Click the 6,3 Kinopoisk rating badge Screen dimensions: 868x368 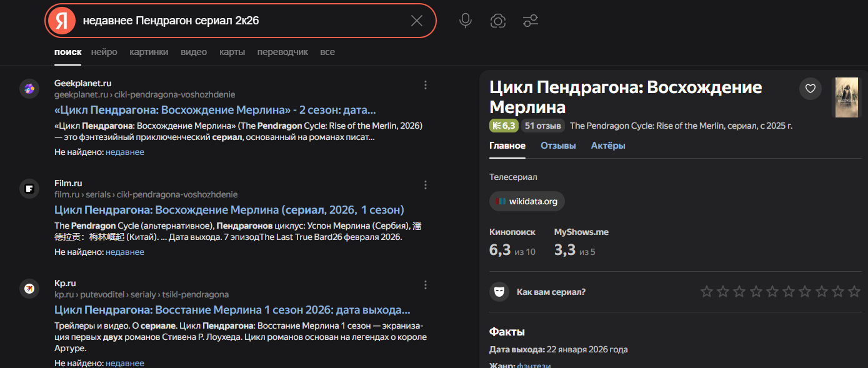[x=503, y=126]
